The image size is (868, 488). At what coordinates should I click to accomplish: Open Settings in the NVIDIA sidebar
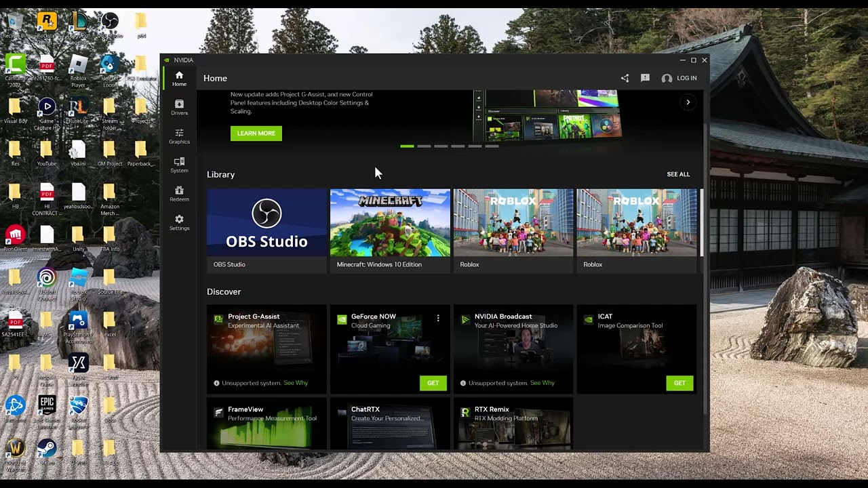click(179, 222)
